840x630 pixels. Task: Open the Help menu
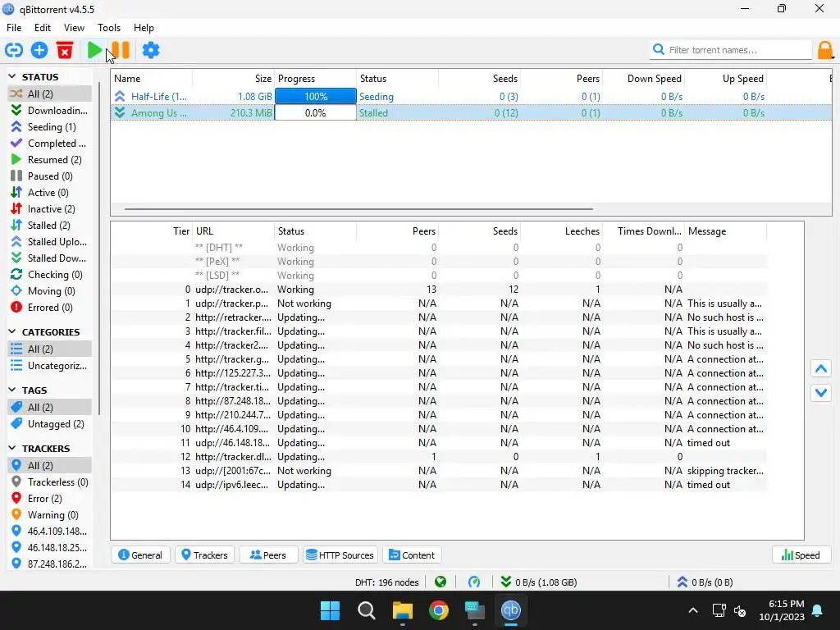tap(144, 28)
